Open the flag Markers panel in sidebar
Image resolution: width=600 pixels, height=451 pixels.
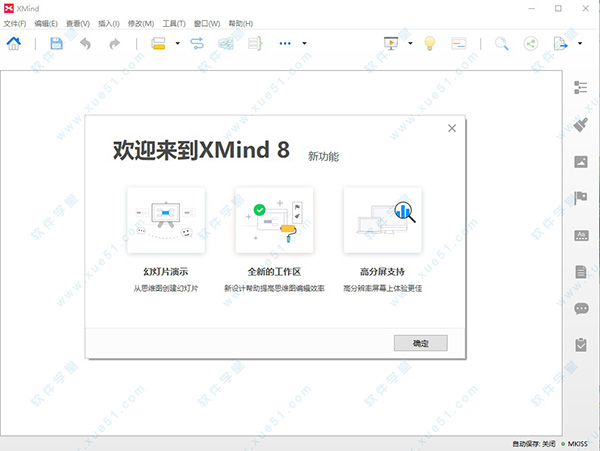(580, 198)
